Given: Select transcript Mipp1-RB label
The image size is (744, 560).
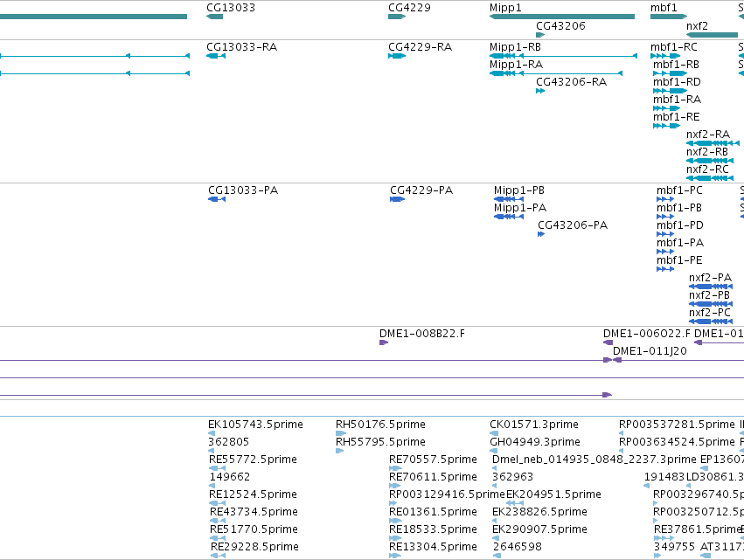Looking at the screenshot, I should point(515,47).
